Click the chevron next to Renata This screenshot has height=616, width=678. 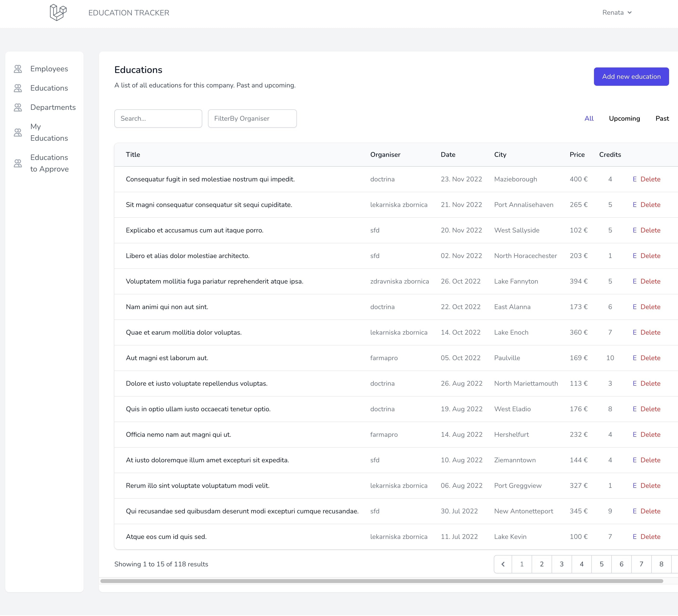[630, 13]
